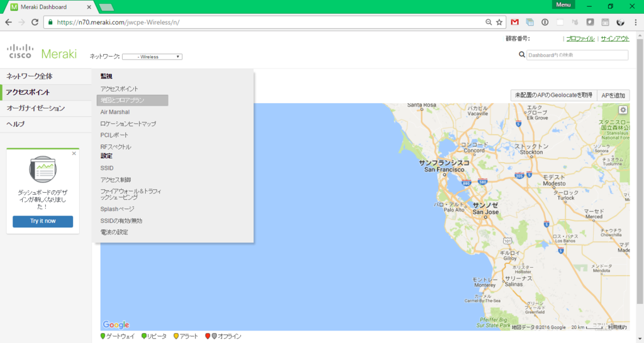Click the Menu button in title bar
644x343 pixels.
pyautogui.click(x=563, y=4)
